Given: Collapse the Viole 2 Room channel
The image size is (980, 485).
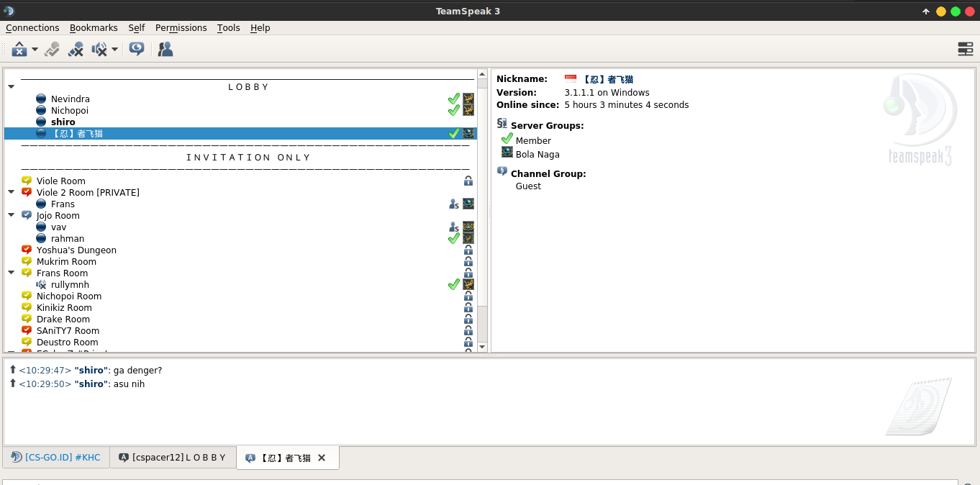Looking at the screenshot, I should pos(11,192).
